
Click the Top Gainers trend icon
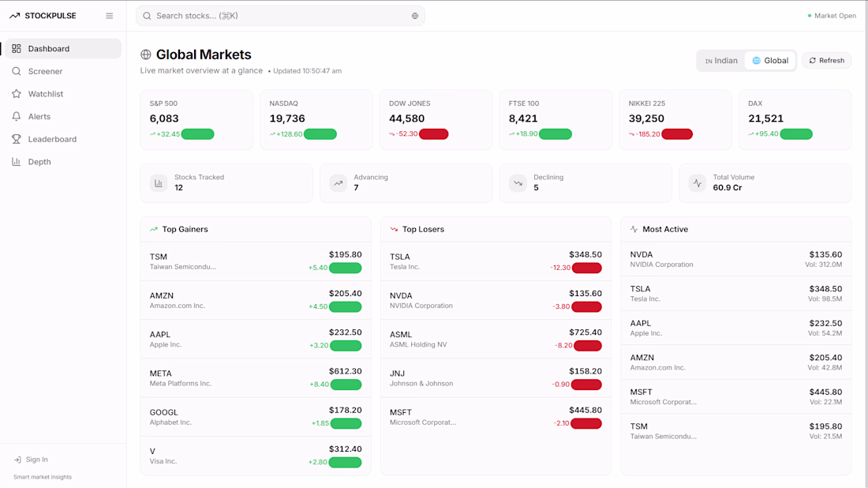click(x=154, y=229)
